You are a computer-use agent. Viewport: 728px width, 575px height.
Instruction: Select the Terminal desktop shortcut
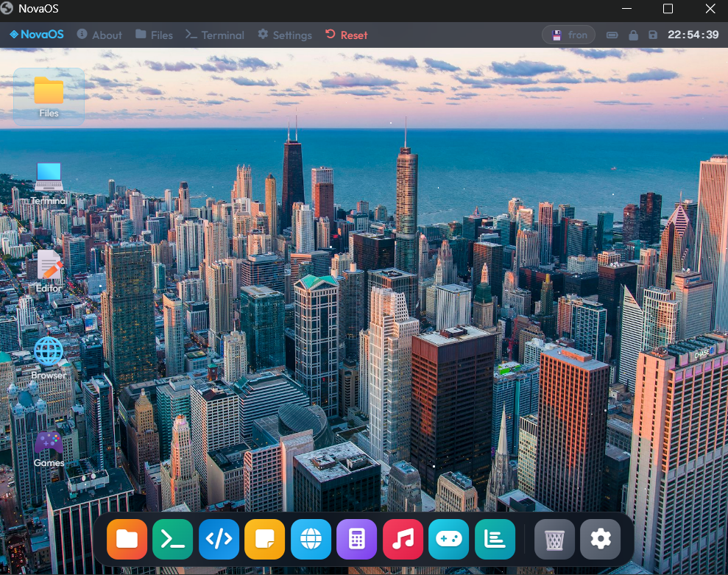[49, 184]
